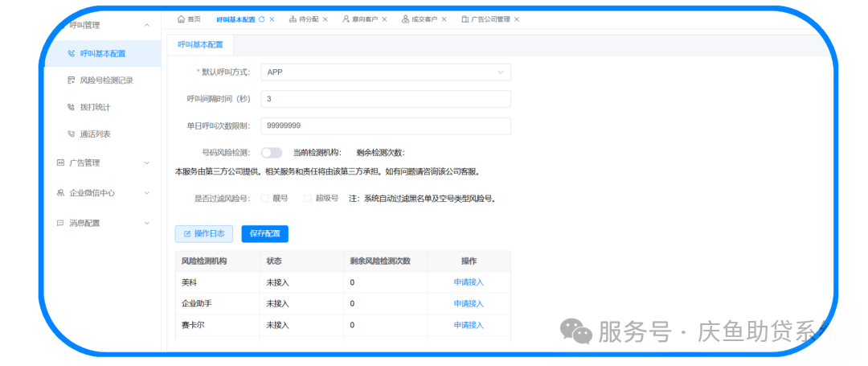This screenshot has height=366, width=868.
Task: Click 未接入 status in 赛卡尔 row
Action: [x=278, y=324]
